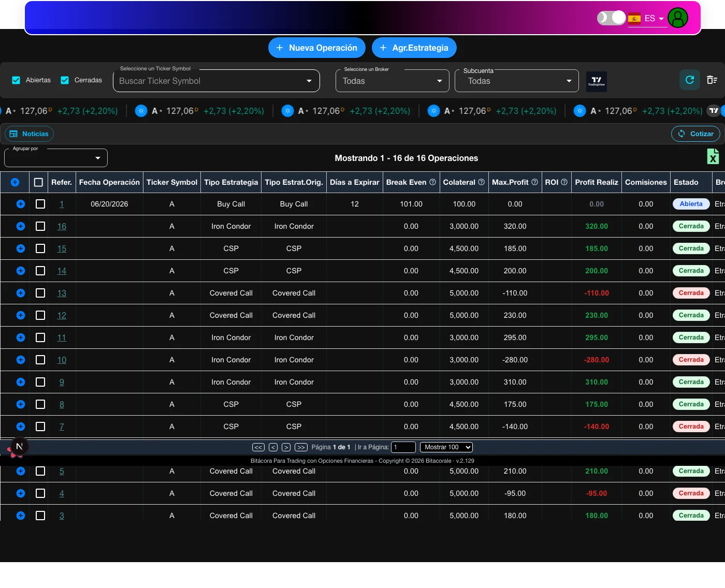Click Abierta status badge of operation 1
725x588 pixels.
pos(691,204)
